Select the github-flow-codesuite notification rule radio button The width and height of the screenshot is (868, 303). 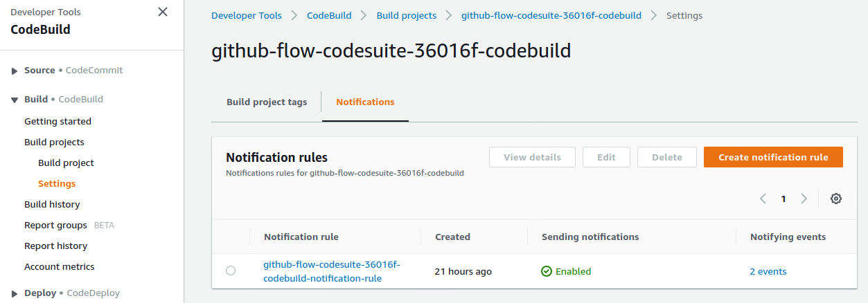coord(231,270)
